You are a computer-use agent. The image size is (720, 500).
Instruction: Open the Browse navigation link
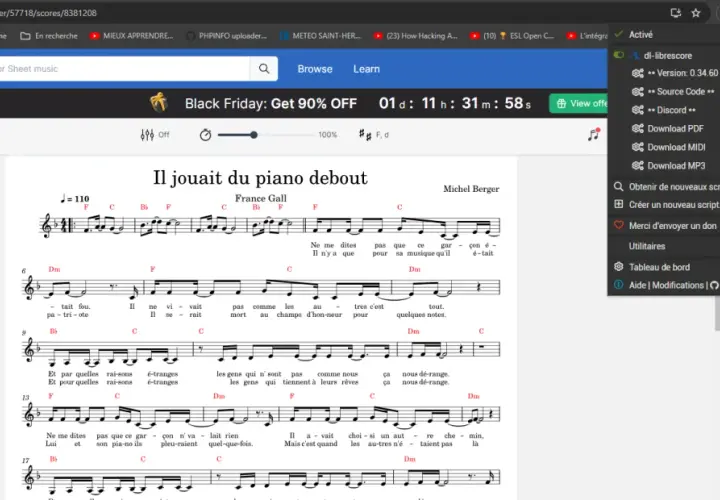coord(315,69)
